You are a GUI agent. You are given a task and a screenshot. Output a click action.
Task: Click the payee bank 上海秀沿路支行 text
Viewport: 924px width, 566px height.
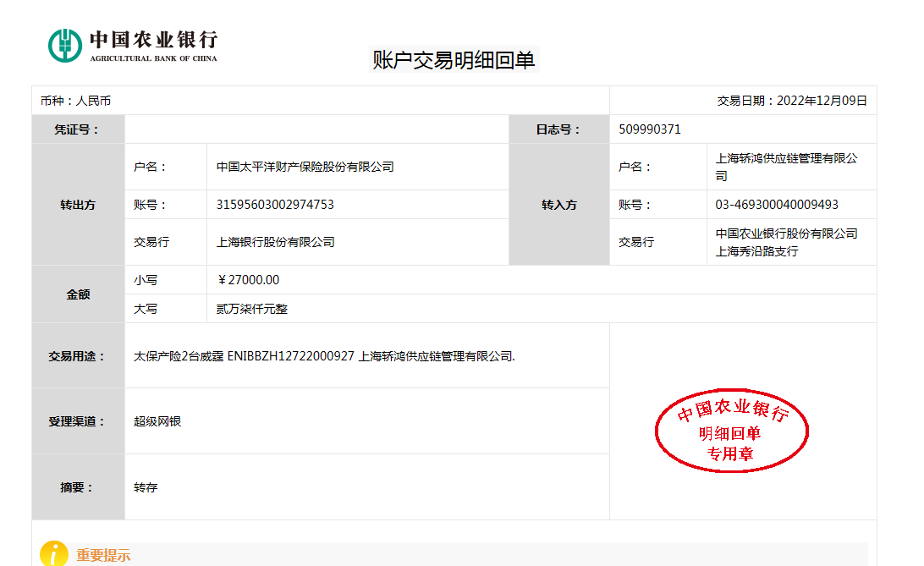[x=756, y=251]
